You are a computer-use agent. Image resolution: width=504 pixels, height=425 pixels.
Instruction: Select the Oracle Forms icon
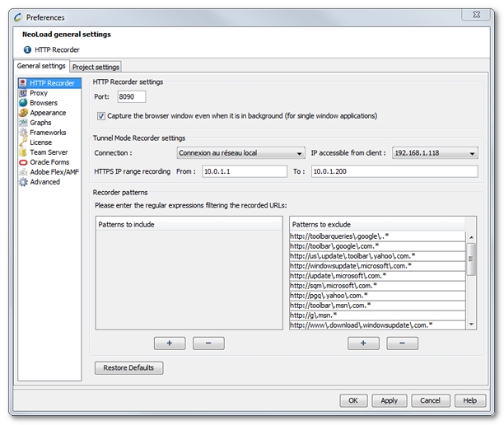23,162
